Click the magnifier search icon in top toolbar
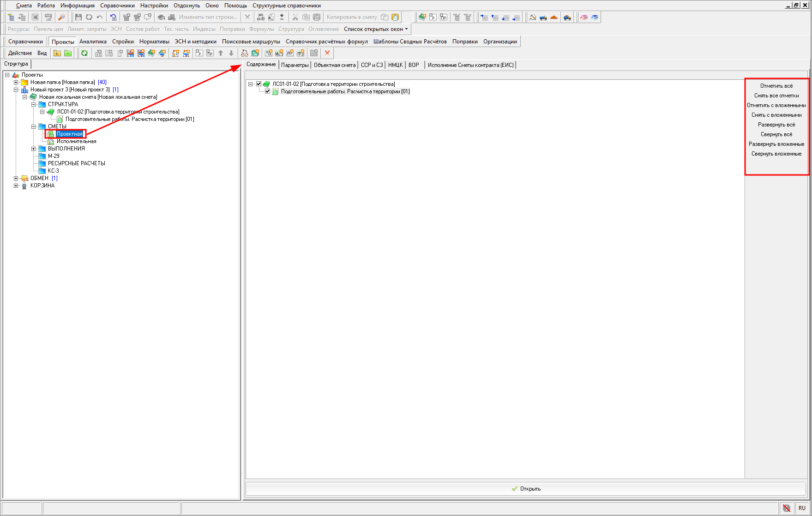The image size is (812, 516). (x=61, y=17)
